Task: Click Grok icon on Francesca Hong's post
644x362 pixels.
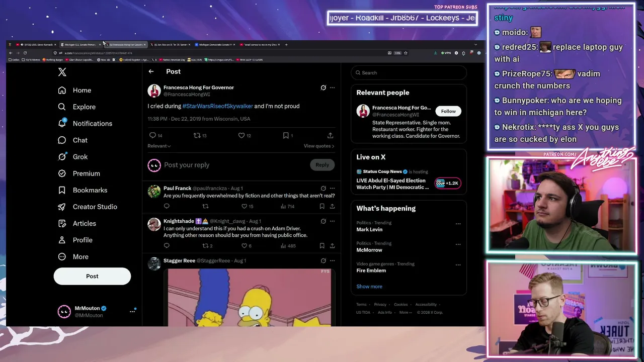Action: 324,87
